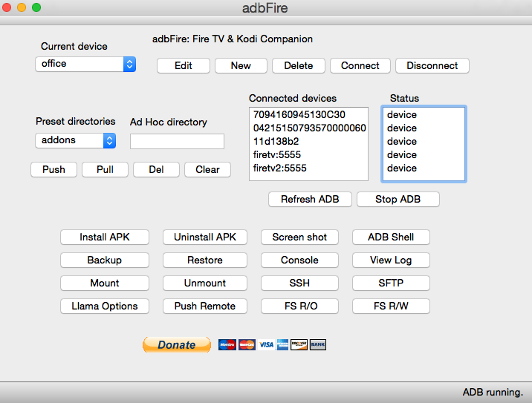This screenshot has width=532, height=403.
Task: Click the Restore button
Action: pos(205,261)
